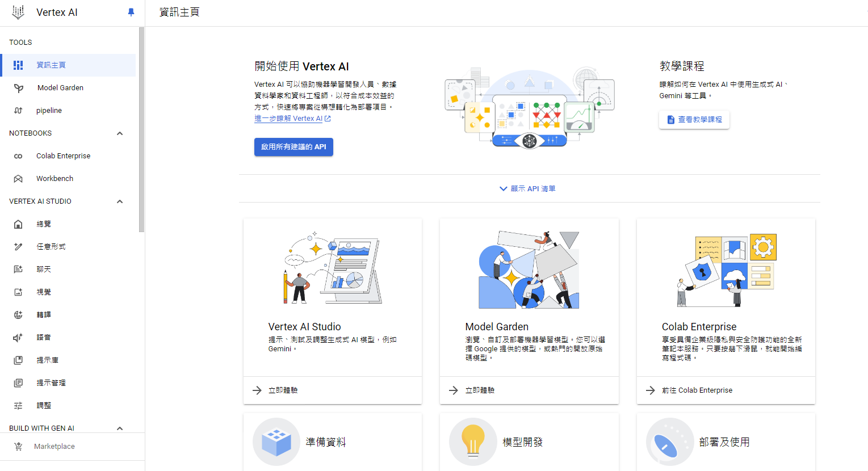Click the Vertex AI title in sidebar header

[57, 12]
